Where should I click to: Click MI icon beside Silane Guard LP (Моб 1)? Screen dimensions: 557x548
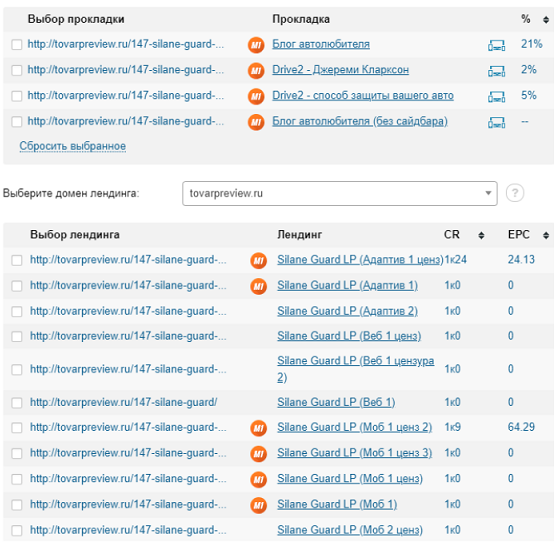259,505
